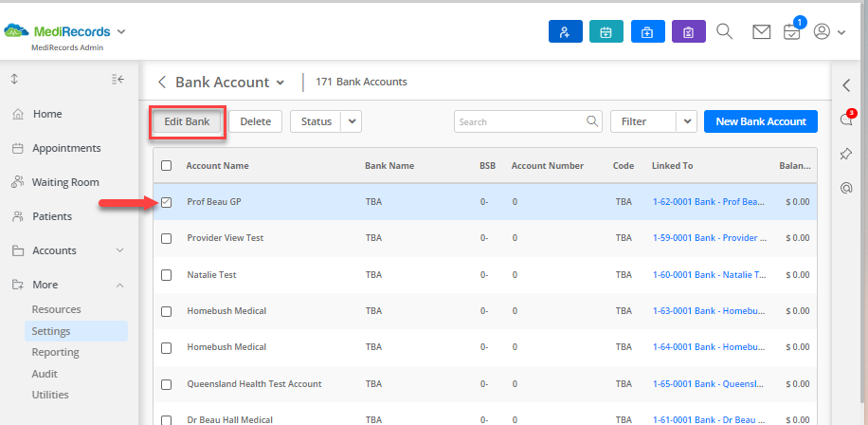
Task: Open the Filter dropdown arrow
Action: 687,121
